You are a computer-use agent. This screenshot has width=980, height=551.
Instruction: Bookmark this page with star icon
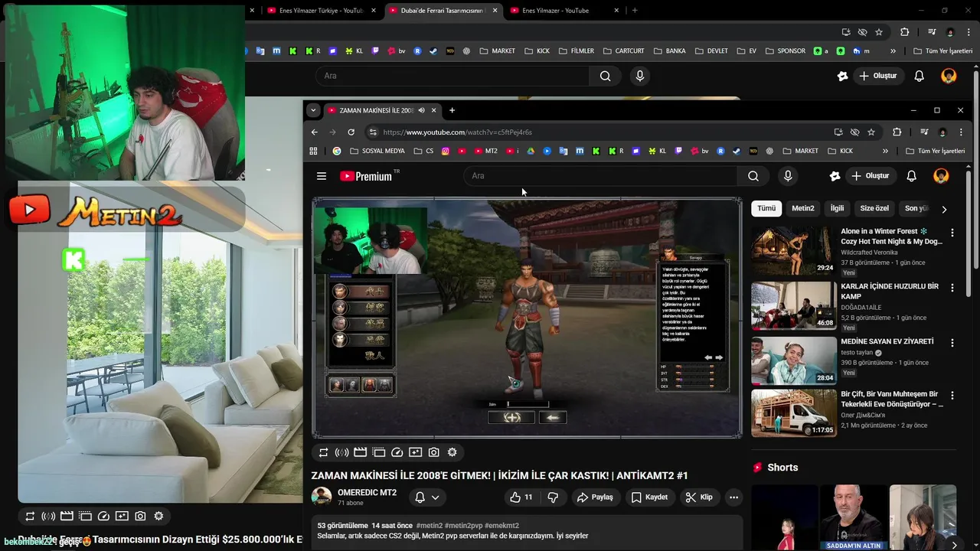(x=871, y=132)
